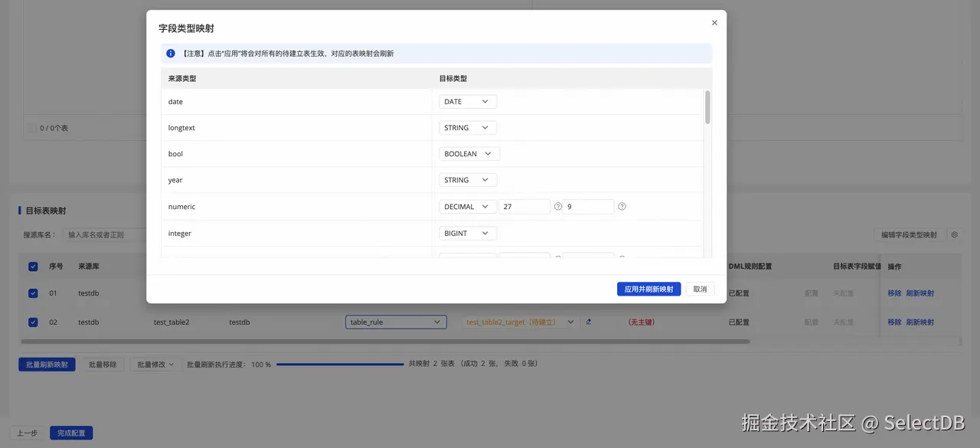The width and height of the screenshot is (980, 448).
Task: Click the 编辑字段类型映射 button
Action: click(x=909, y=234)
